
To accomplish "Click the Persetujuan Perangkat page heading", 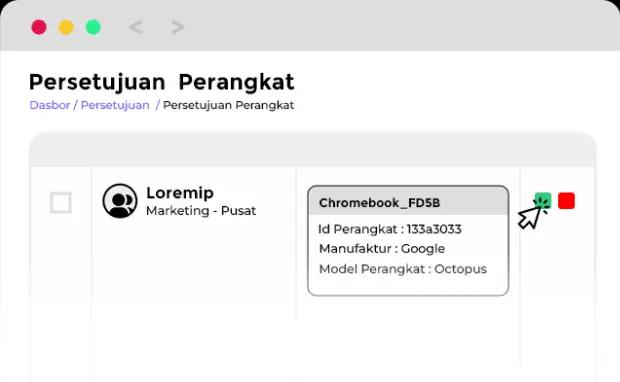I will coord(162,82).
